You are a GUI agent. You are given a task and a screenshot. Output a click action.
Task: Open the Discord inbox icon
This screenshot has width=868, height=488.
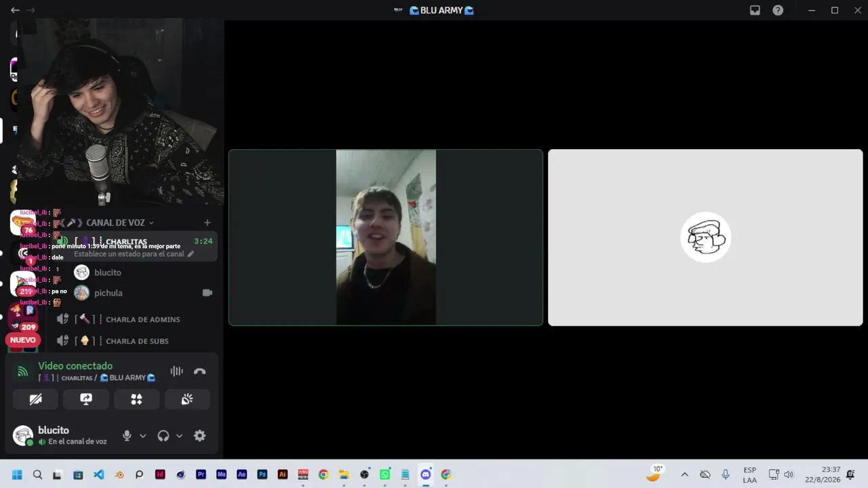point(755,10)
